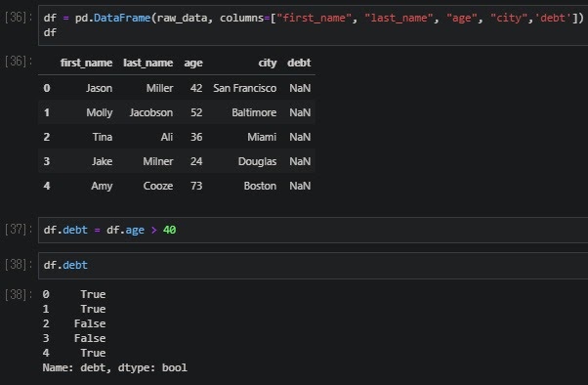Click the [36] output prompt beside the table

point(19,61)
